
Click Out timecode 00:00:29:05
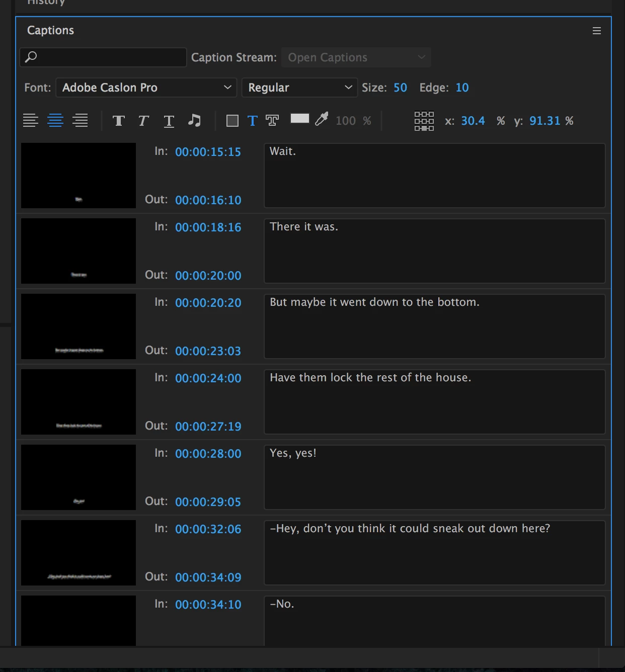tap(208, 502)
